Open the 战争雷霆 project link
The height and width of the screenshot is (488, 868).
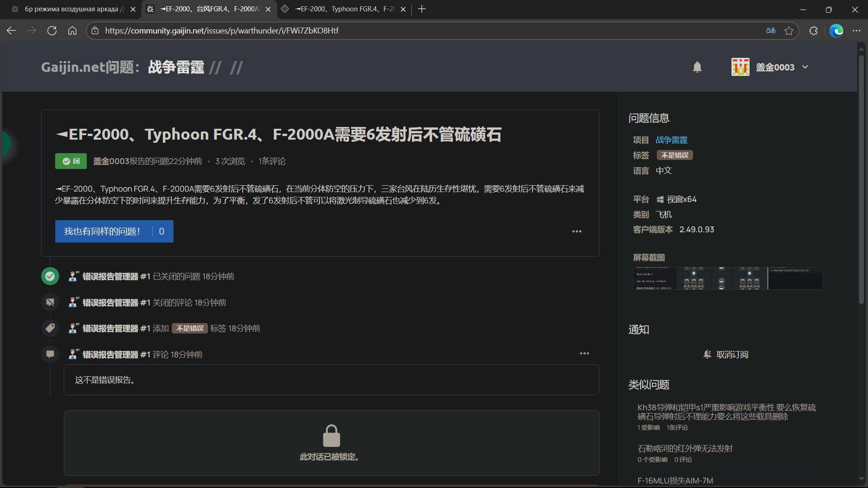671,140
